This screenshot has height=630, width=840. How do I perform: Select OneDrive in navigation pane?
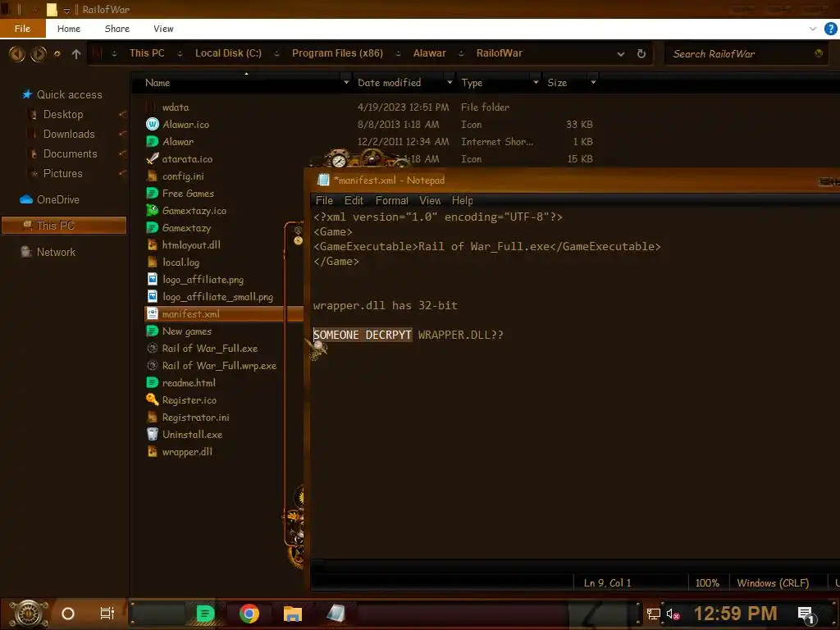coord(58,199)
